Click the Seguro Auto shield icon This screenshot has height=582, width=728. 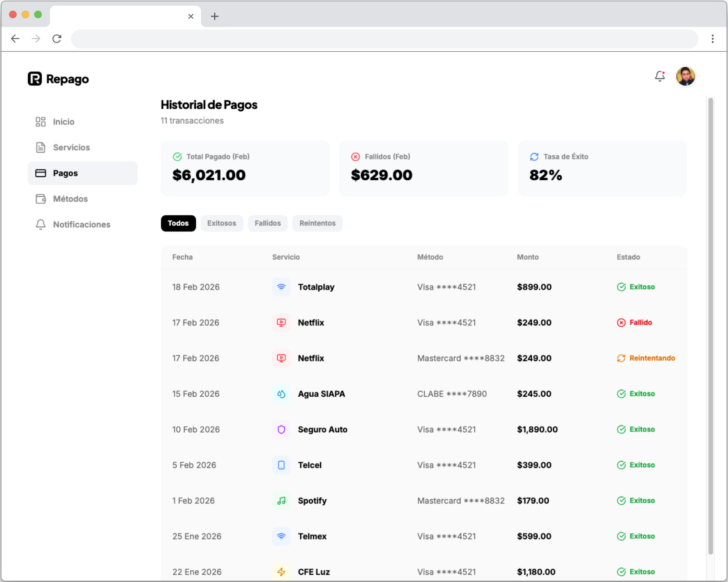click(x=281, y=429)
